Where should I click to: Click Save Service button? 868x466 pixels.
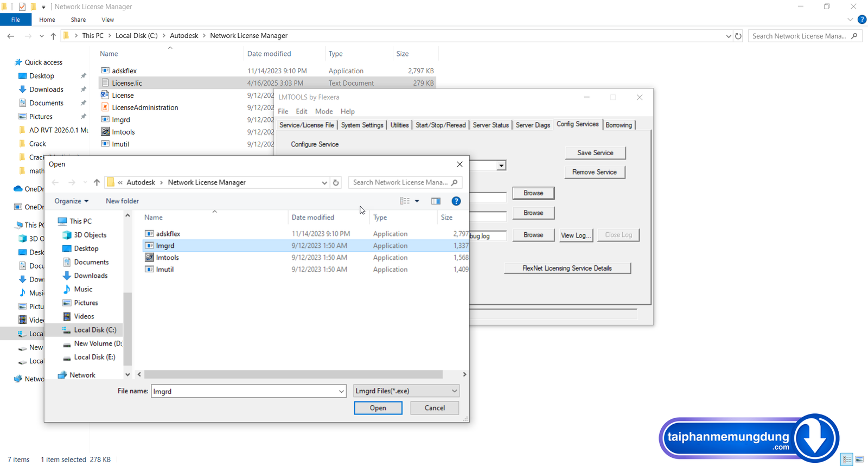pyautogui.click(x=595, y=153)
